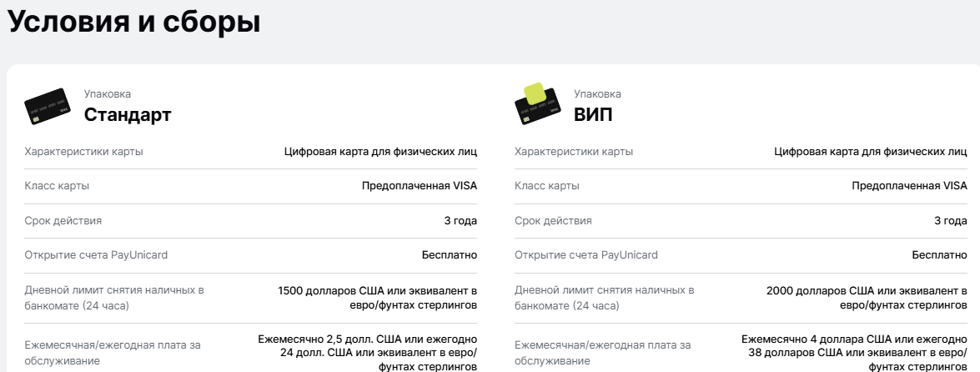
Task: Click the 2000 долларов США limit value
Action: (867, 299)
